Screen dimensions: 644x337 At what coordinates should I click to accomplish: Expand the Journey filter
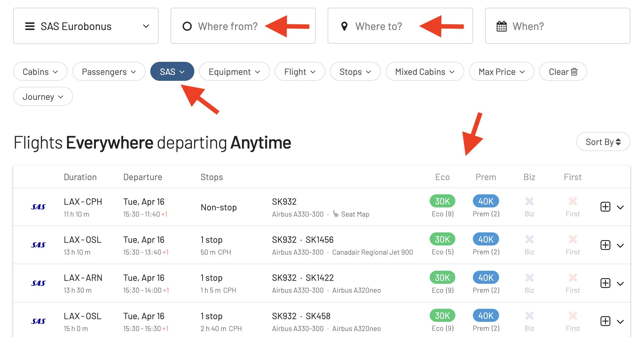pyautogui.click(x=43, y=97)
